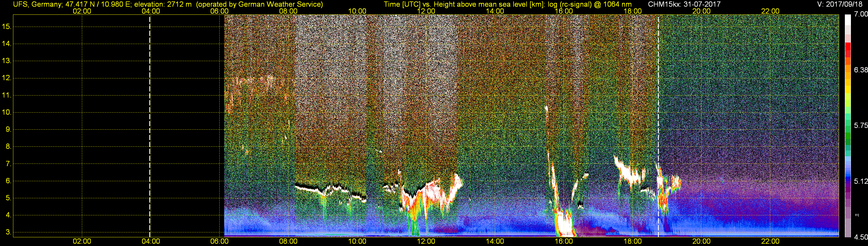Click the 06:00 label on the top time axis

[219, 11]
